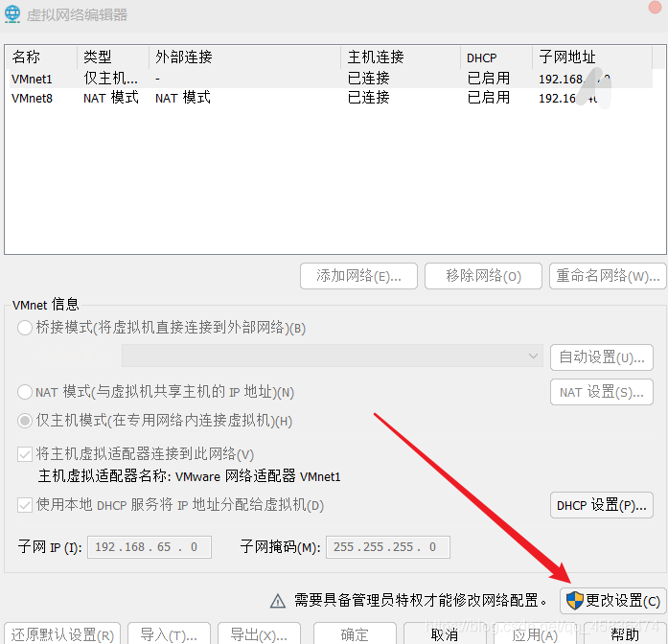The height and width of the screenshot is (644, 668).
Task: Click NAT 模式 type cell of VMnet8
Action: pos(111,98)
